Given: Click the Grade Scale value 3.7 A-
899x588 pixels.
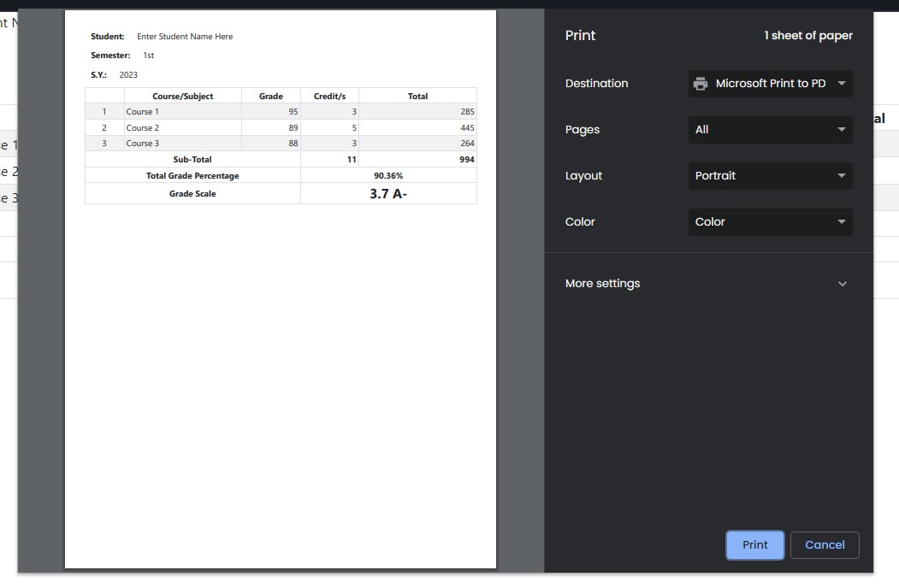Looking at the screenshot, I should click(x=388, y=193).
